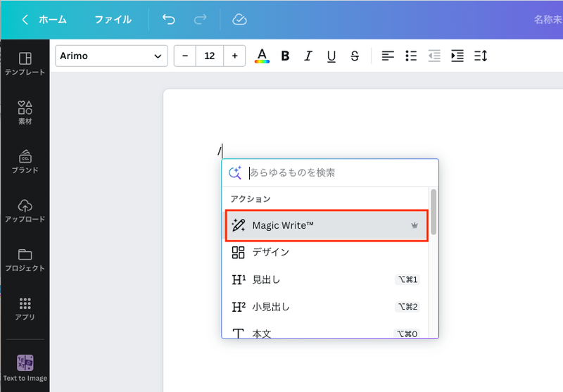Viewport: 563px width, 392px height.
Task: Change text alignment
Action: click(x=388, y=56)
